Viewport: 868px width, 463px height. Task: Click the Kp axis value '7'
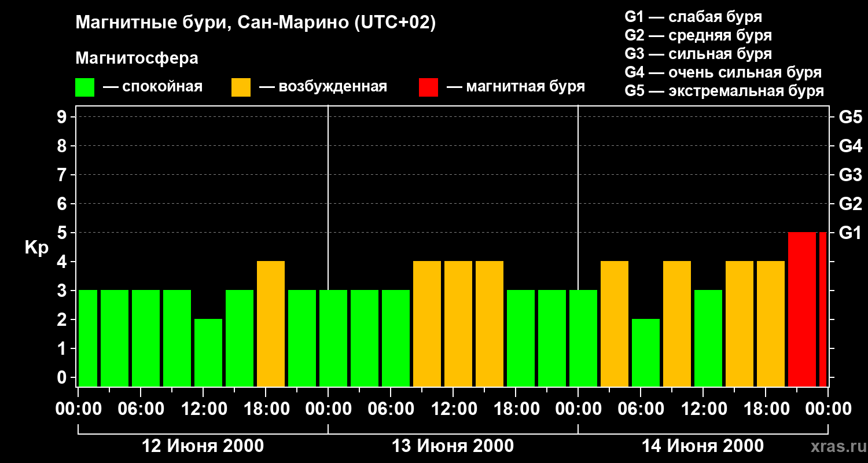[x=63, y=175]
